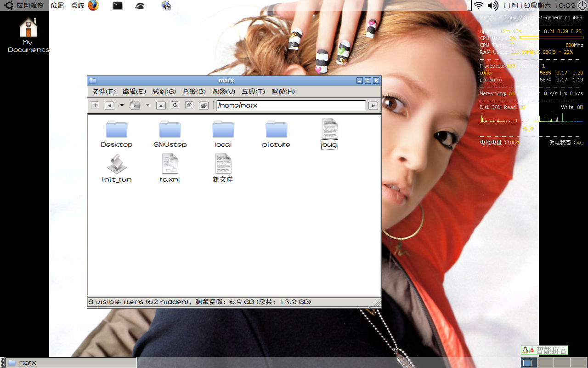Open the 转到(G) menu
Image resolution: width=588 pixels, height=368 pixels.
point(164,92)
